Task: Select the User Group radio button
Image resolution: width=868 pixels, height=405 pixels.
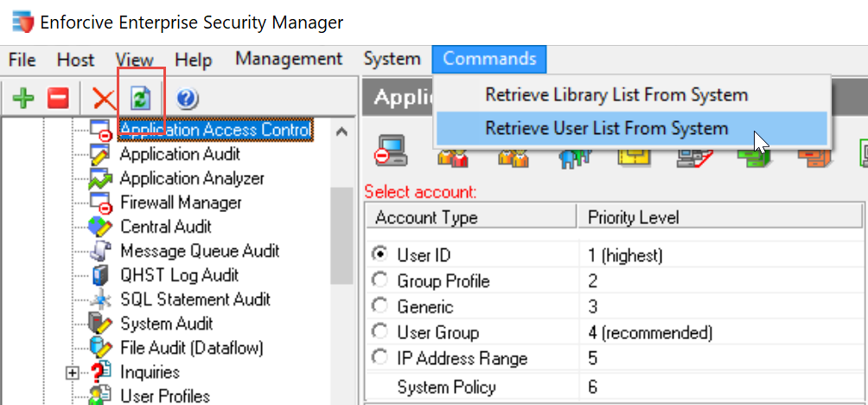Action: (x=380, y=331)
